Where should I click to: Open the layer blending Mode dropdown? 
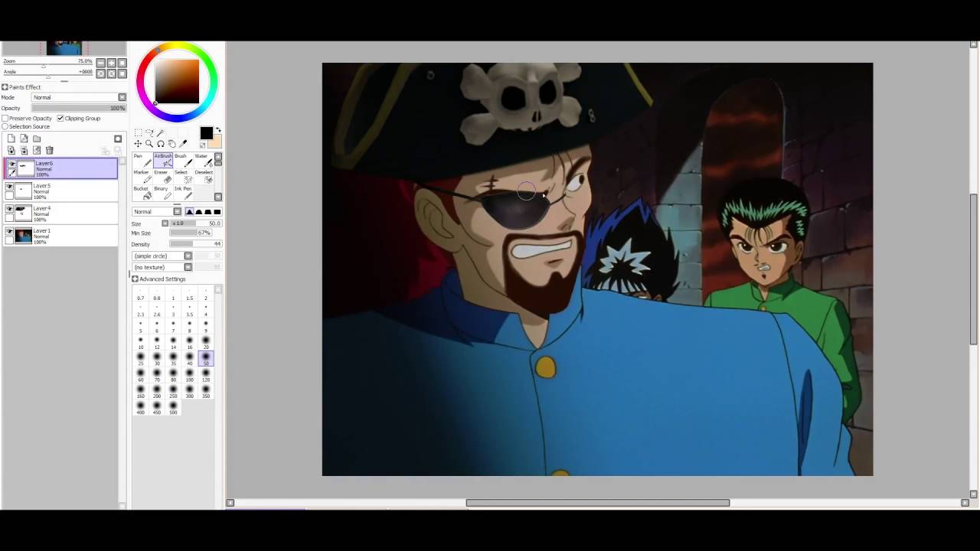(x=79, y=97)
